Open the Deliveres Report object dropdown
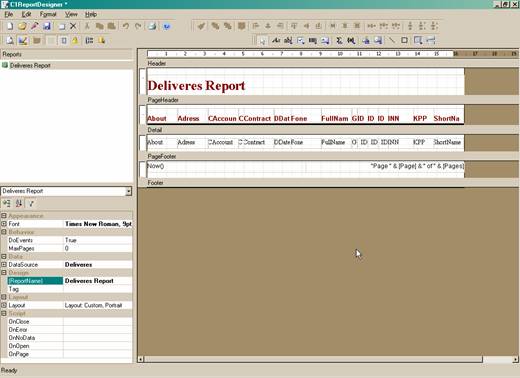 (129, 191)
